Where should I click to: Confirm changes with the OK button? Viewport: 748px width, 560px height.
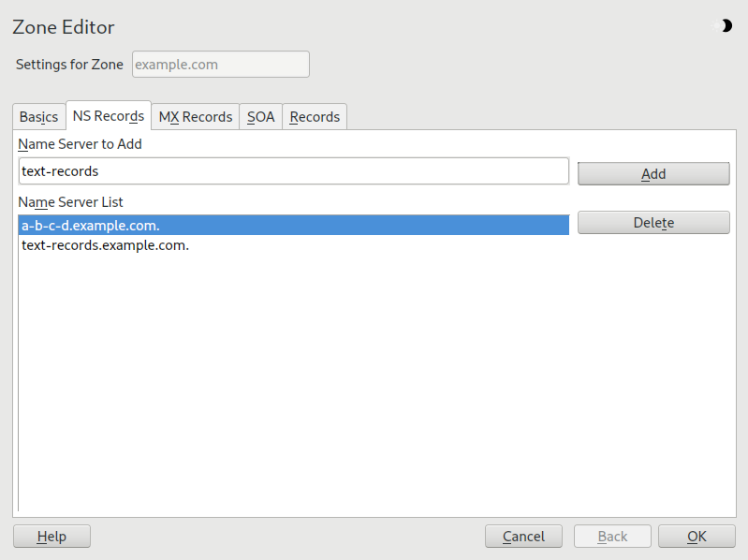(x=697, y=537)
